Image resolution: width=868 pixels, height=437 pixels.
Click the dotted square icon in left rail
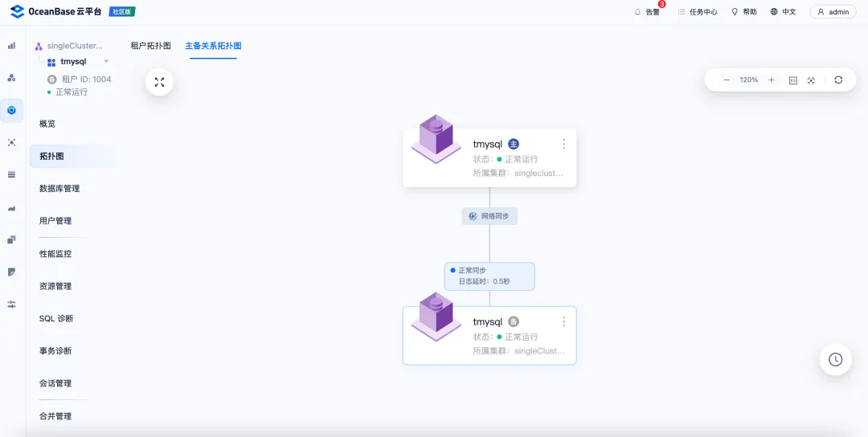point(11,143)
